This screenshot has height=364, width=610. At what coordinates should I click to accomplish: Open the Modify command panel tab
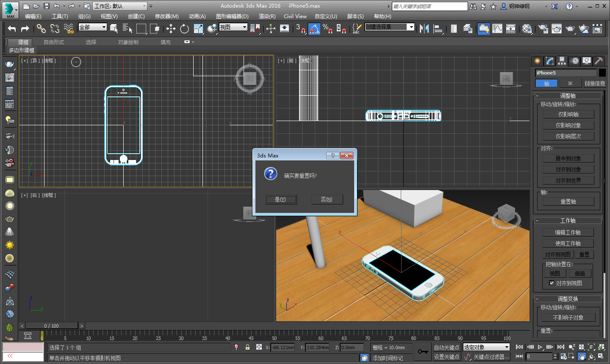550,61
